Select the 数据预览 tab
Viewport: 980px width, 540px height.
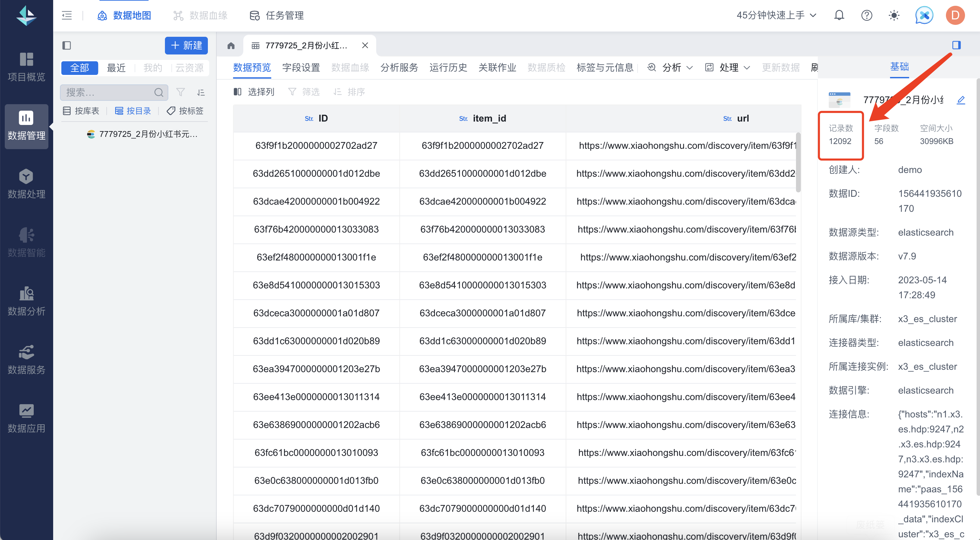tap(252, 68)
